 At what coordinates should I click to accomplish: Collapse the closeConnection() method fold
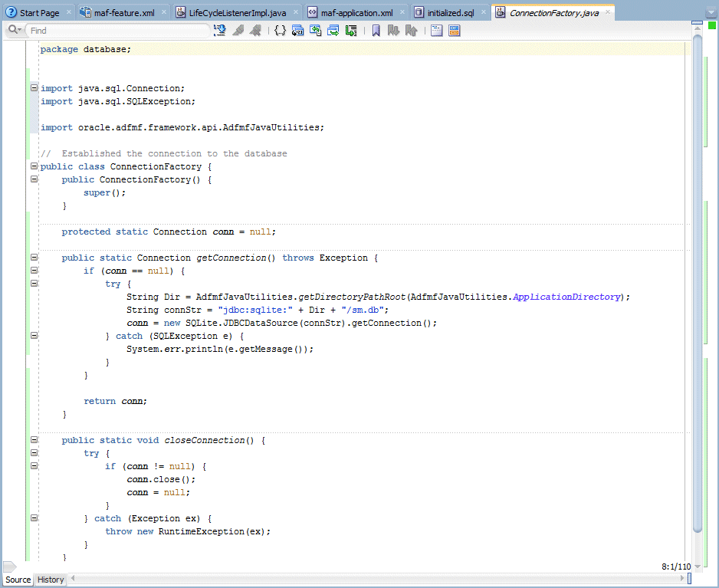[x=34, y=439]
